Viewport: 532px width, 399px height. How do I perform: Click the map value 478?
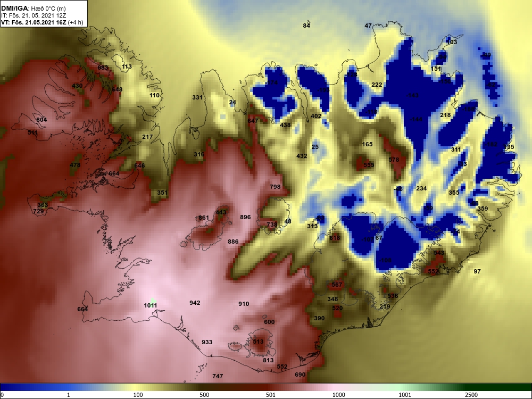click(75, 165)
